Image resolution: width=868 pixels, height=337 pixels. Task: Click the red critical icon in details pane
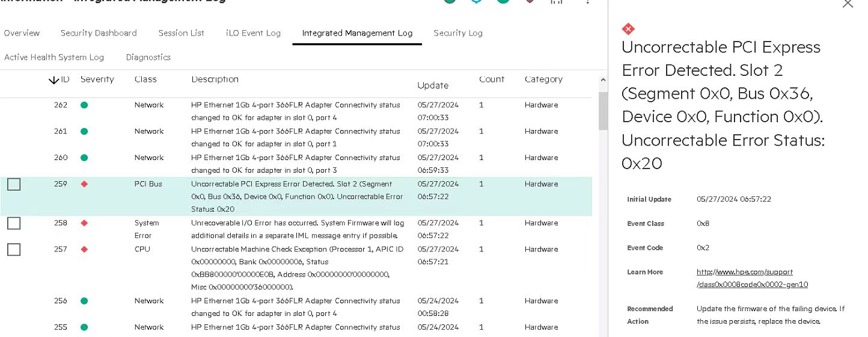coord(628,29)
